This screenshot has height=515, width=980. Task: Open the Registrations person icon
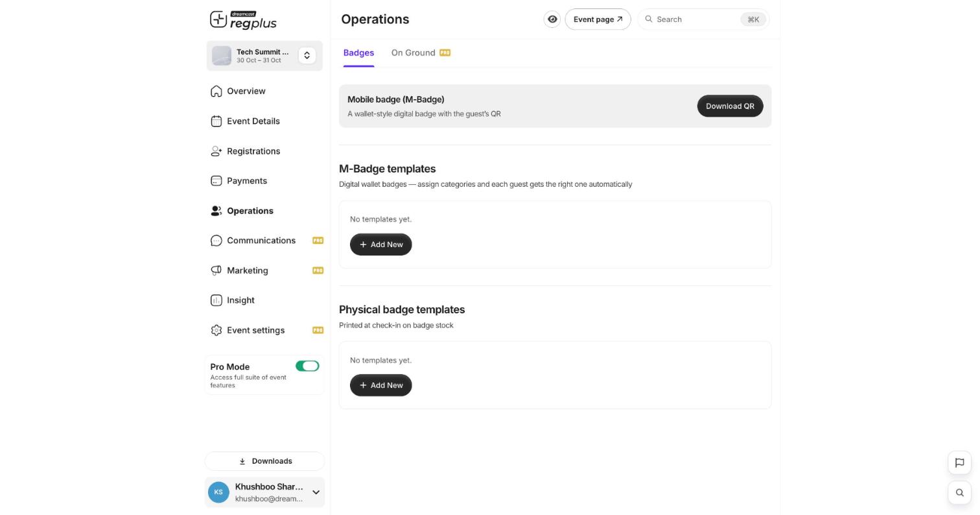[x=216, y=151]
